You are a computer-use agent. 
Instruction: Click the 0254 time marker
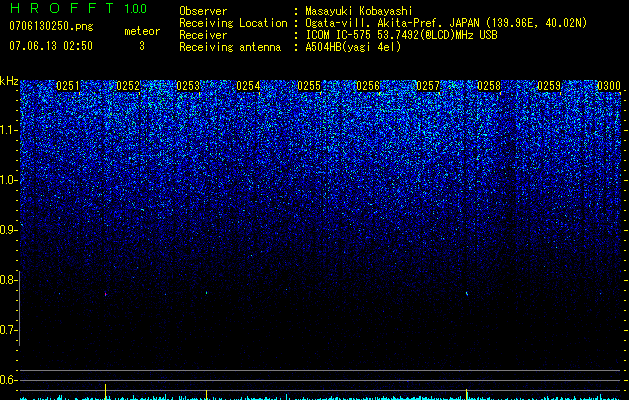[248, 86]
